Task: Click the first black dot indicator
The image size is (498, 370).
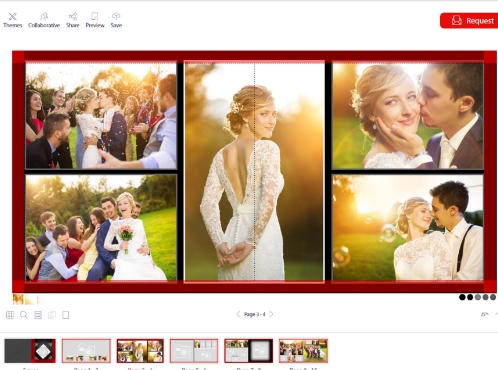Action: tap(462, 297)
